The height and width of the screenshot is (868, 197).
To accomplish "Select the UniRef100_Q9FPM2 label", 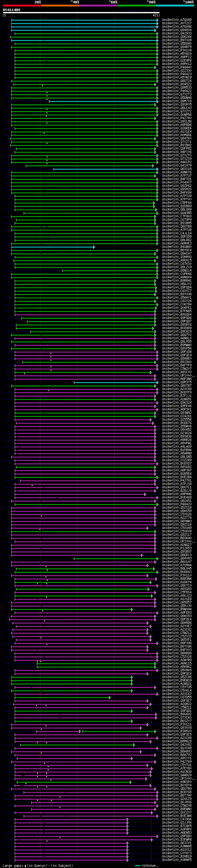I will tap(177, 149).
